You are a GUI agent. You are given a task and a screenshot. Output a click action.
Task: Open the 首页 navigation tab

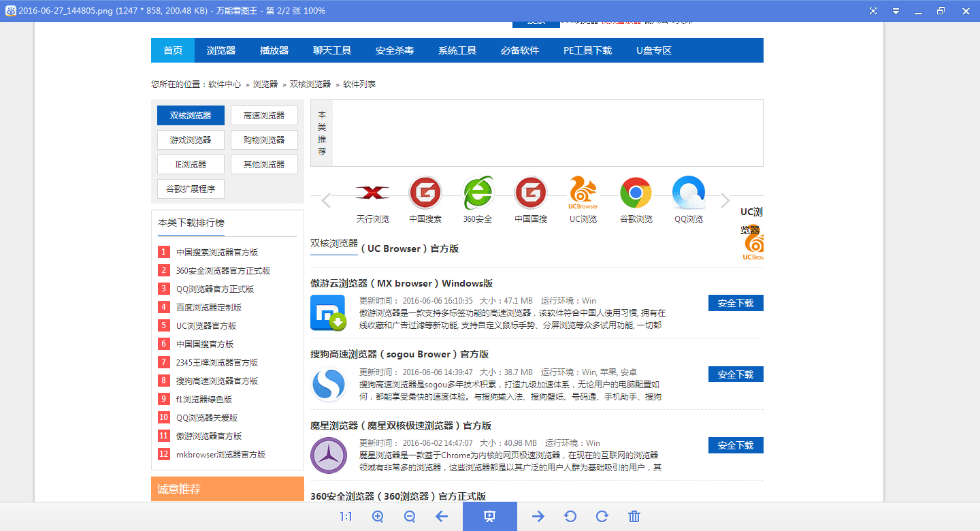[173, 50]
